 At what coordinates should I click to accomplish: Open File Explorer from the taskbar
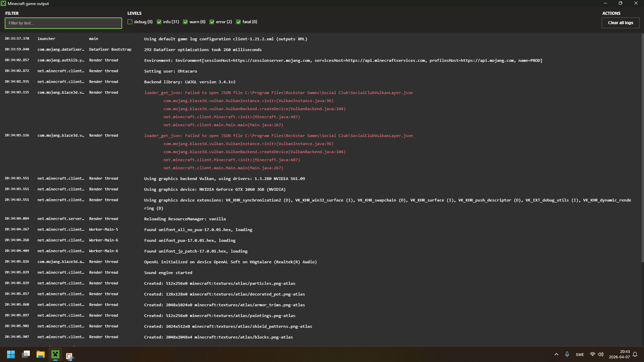pyautogui.click(x=41, y=355)
